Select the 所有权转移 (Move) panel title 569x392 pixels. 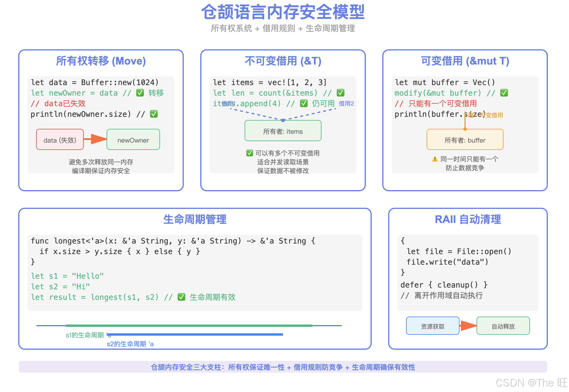point(101,61)
